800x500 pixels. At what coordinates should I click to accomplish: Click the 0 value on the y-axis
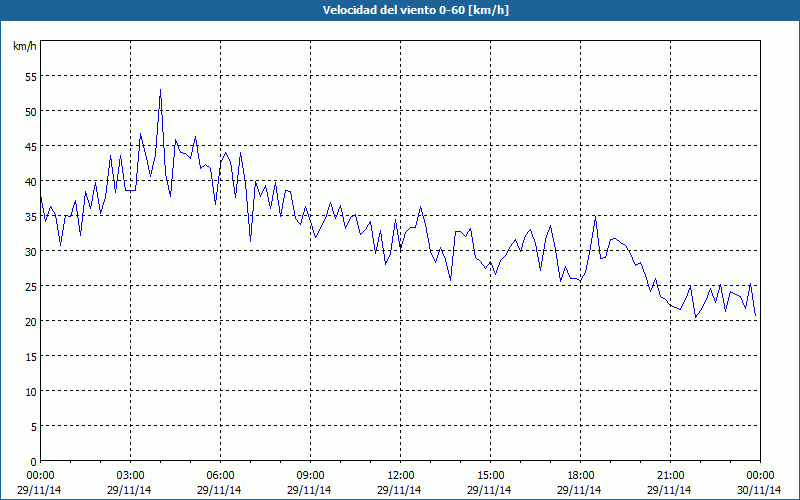click(34, 462)
